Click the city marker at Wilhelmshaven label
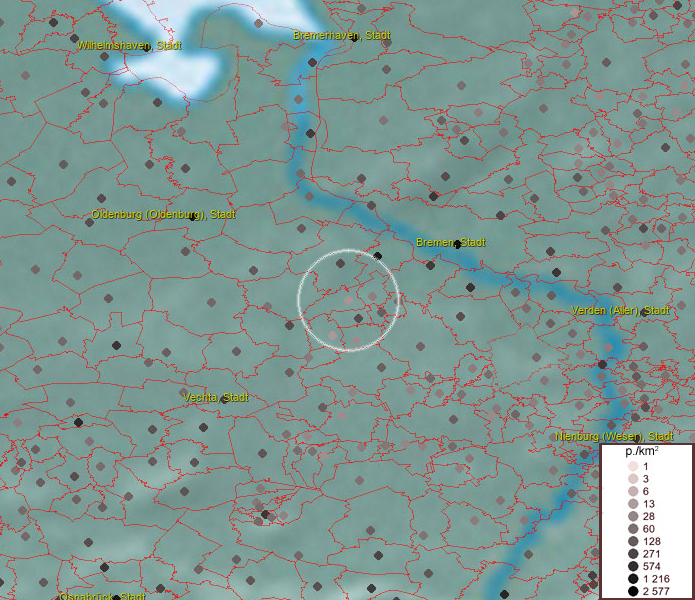The height and width of the screenshot is (600, 695). pos(147,48)
